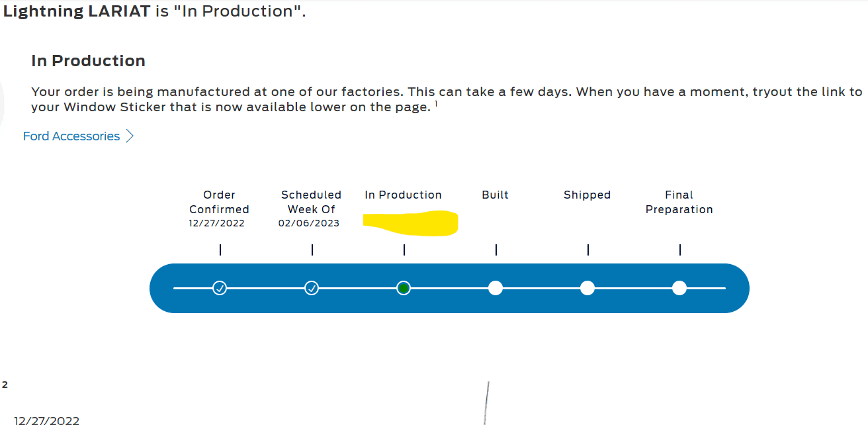Click the Final Preparation label
This screenshot has width=868, height=425.
(x=679, y=202)
